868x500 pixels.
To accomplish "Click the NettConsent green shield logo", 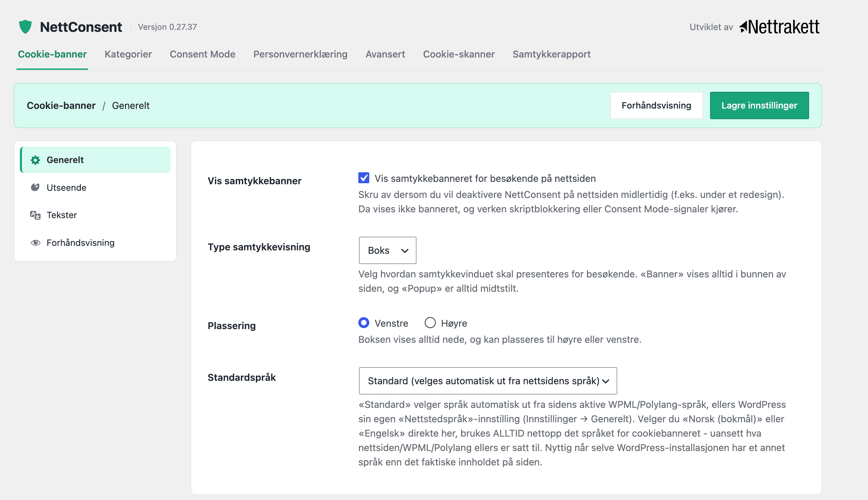I will pyautogui.click(x=25, y=26).
